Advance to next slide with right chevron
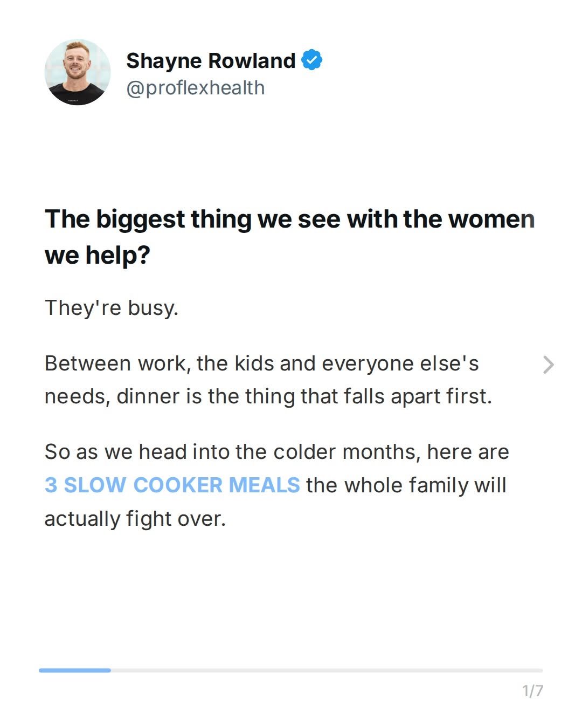 (548, 365)
